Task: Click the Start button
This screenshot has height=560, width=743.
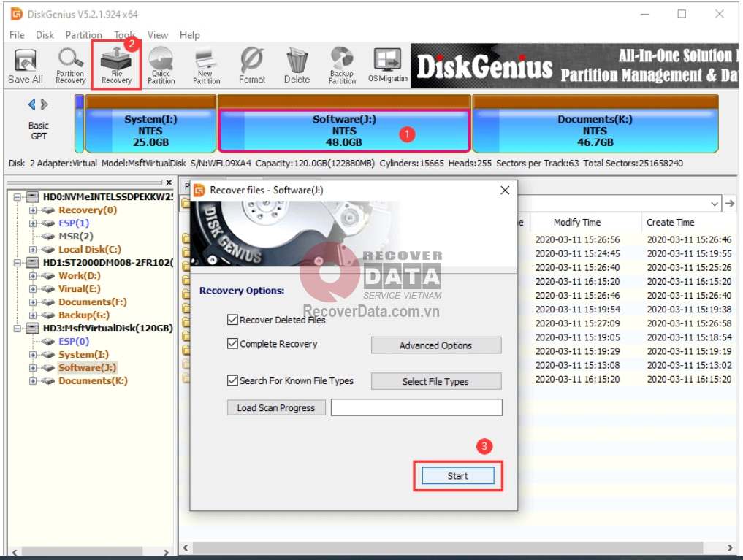Action: pyautogui.click(x=458, y=476)
